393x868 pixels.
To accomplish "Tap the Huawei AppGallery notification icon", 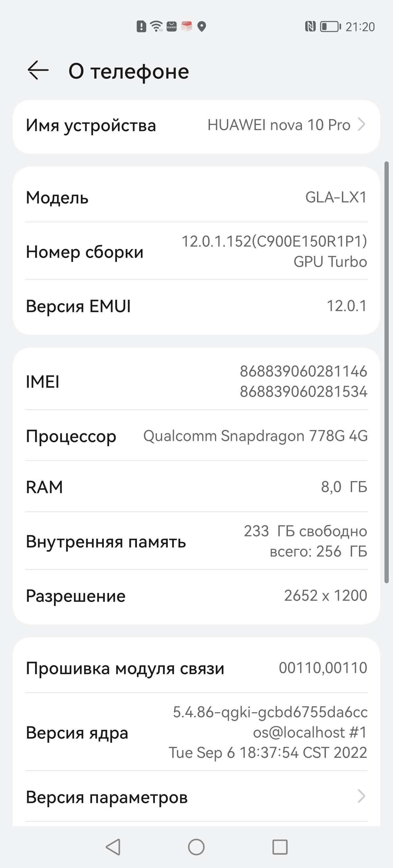I will point(172,26).
